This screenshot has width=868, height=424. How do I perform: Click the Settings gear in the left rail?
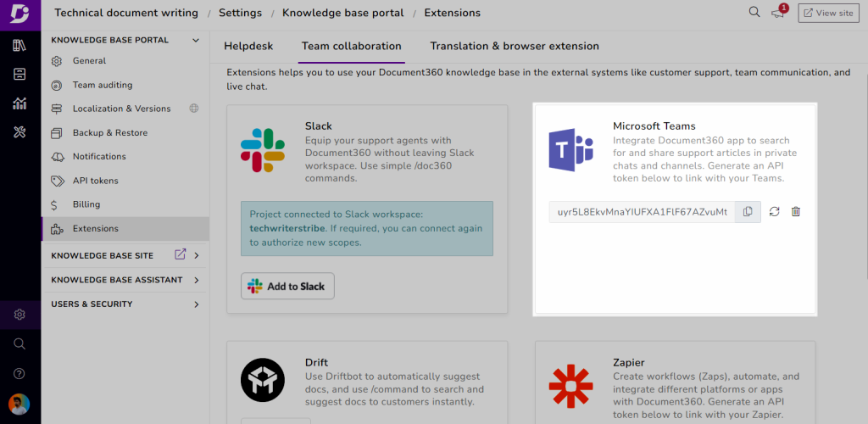tap(20, 315)
